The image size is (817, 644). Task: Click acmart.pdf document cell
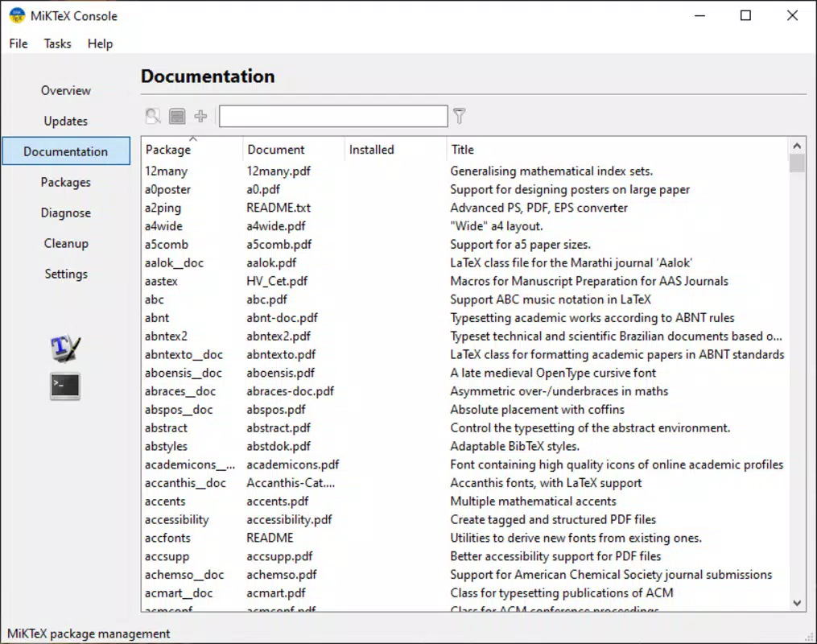[x=276, y=593]
